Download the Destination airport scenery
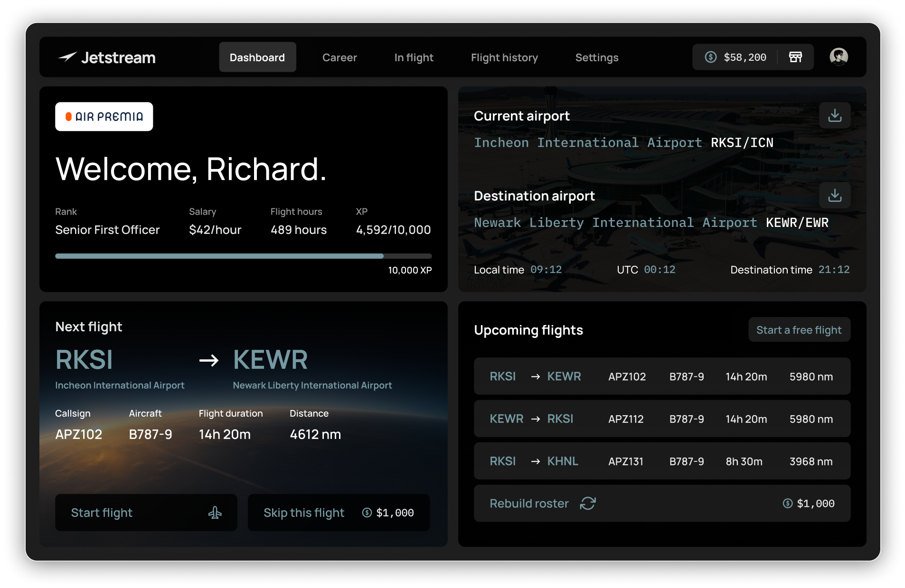The height and width of the screenshot is (588, 905). [x=835, y=195]
